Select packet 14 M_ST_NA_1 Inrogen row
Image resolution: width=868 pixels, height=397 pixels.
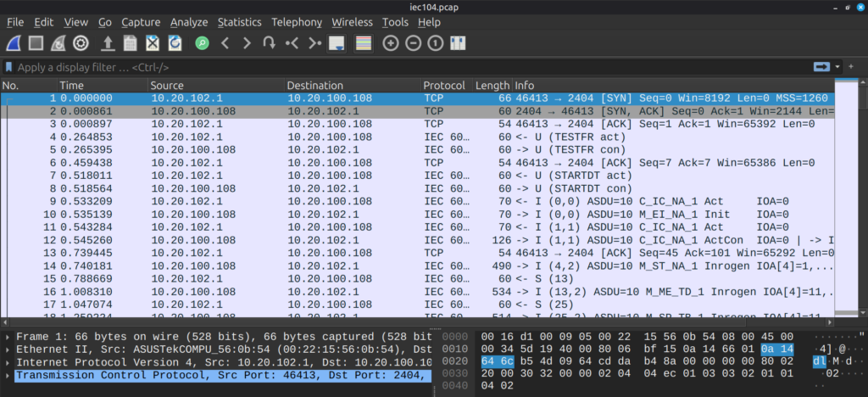coord(417,266)
